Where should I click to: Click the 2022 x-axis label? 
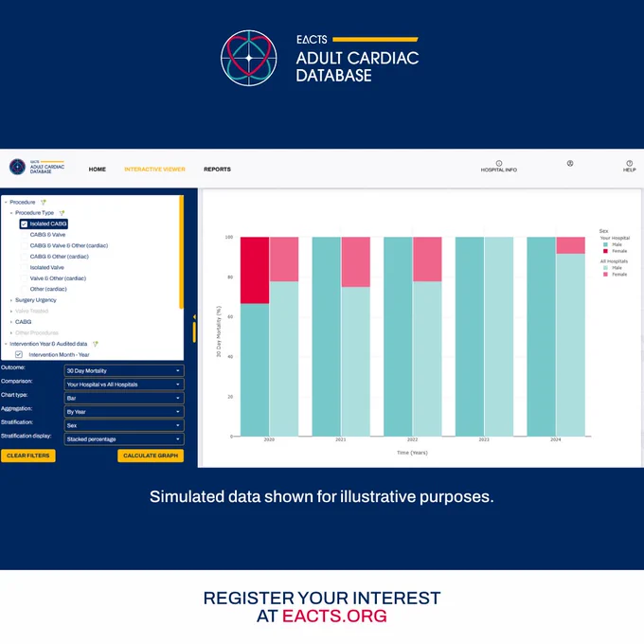click(412, 439)
